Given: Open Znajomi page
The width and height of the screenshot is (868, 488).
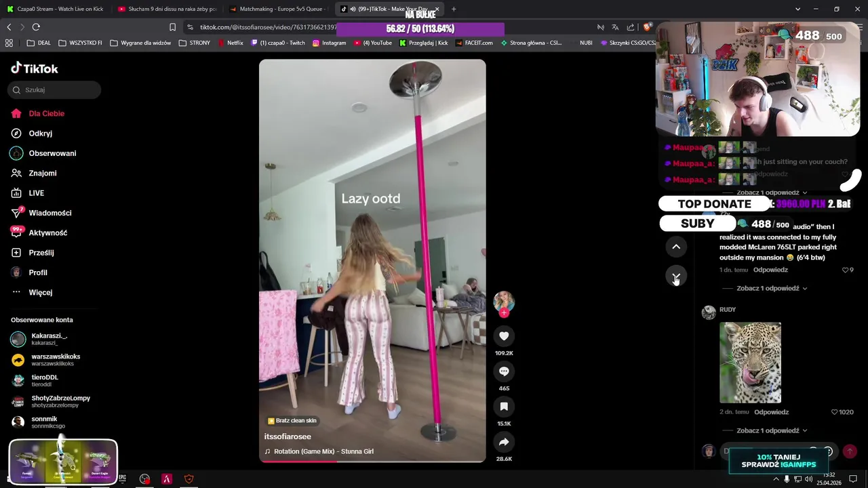Looking at the screenshot, I should coord(42,173).
